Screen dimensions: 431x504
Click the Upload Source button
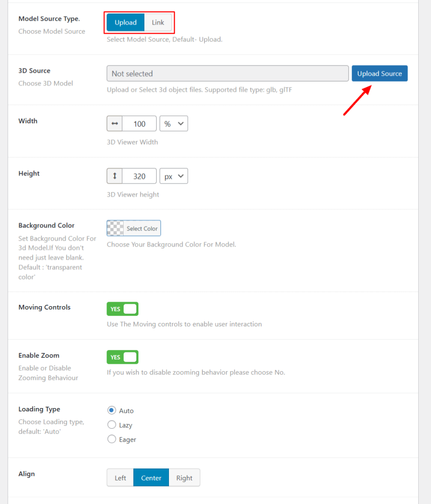tap(379, 73)
